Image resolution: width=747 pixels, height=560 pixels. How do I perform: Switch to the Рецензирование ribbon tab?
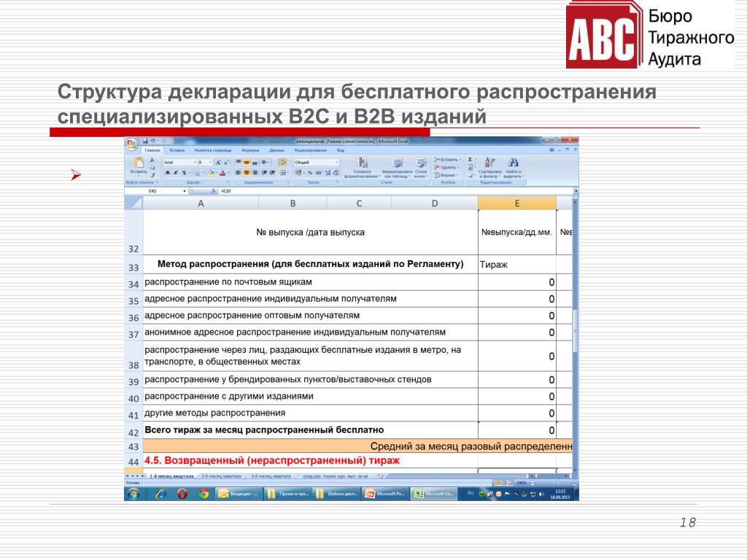310,150
